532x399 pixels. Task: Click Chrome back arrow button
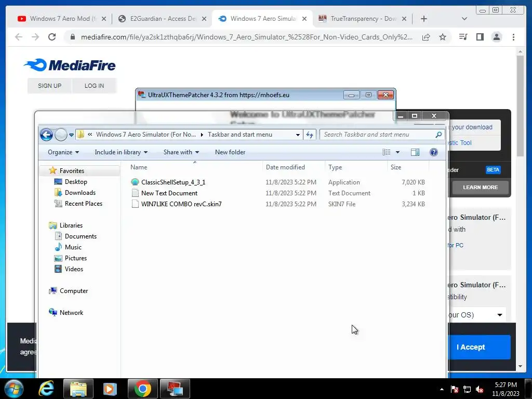pos(19,37)
